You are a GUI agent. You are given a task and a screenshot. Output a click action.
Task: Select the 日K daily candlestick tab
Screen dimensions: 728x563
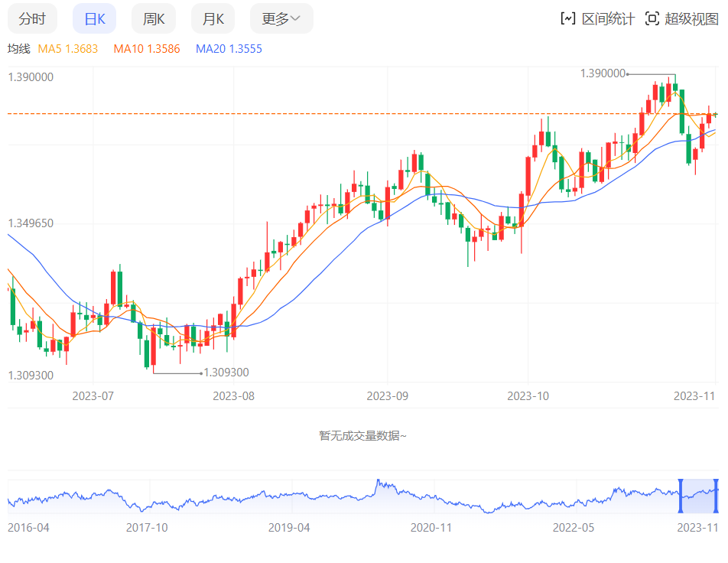click(94, 18)
